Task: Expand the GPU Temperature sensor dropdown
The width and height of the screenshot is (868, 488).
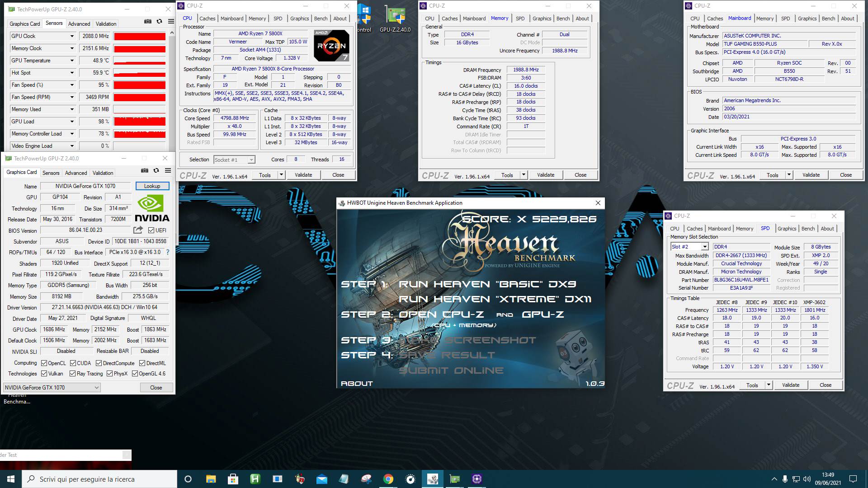Action: click(71, 61)
